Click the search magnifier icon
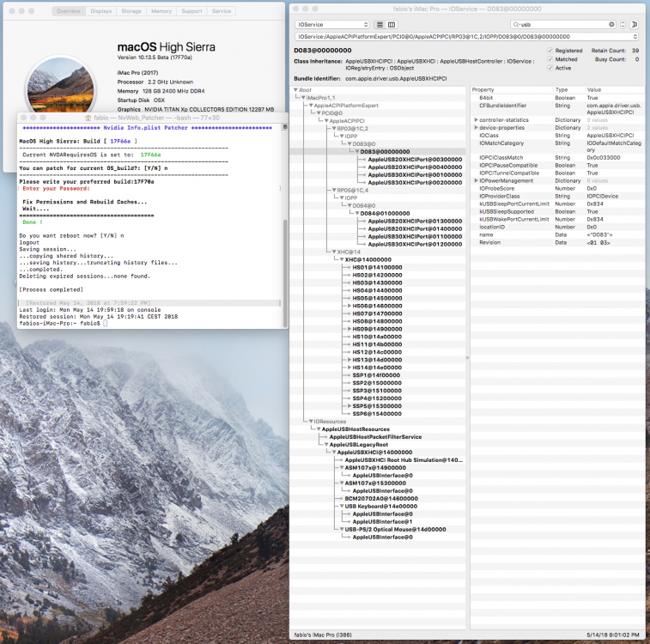 (516, 24)
